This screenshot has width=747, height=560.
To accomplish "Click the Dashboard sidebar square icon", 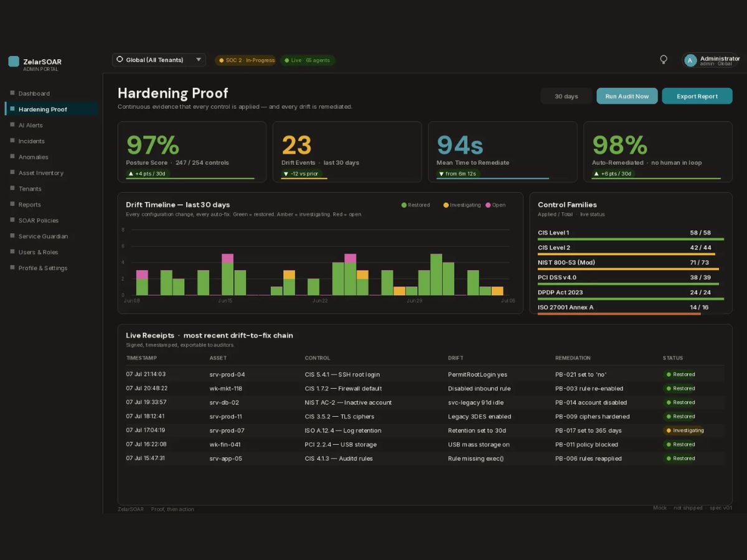I will click(x=12, y=93).
